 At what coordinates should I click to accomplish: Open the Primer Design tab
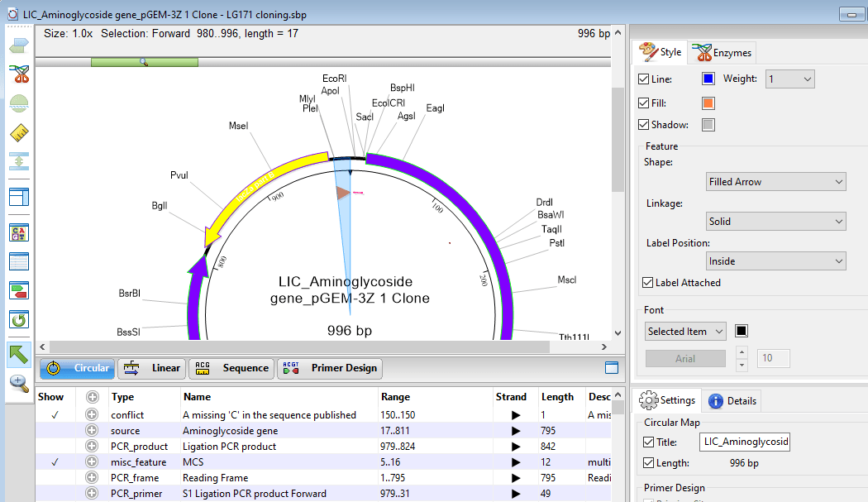pos(330,369)
